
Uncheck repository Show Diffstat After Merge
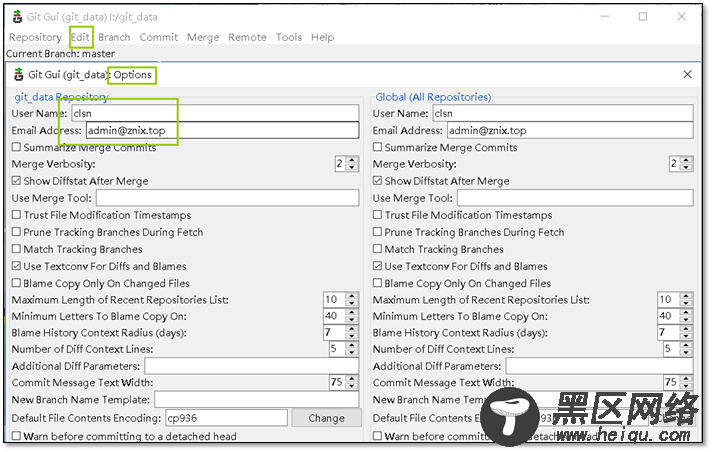pos(16,181)
